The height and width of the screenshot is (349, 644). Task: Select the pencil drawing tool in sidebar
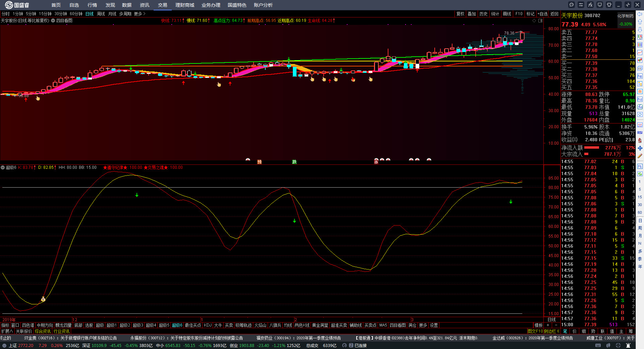pos(640,156)
